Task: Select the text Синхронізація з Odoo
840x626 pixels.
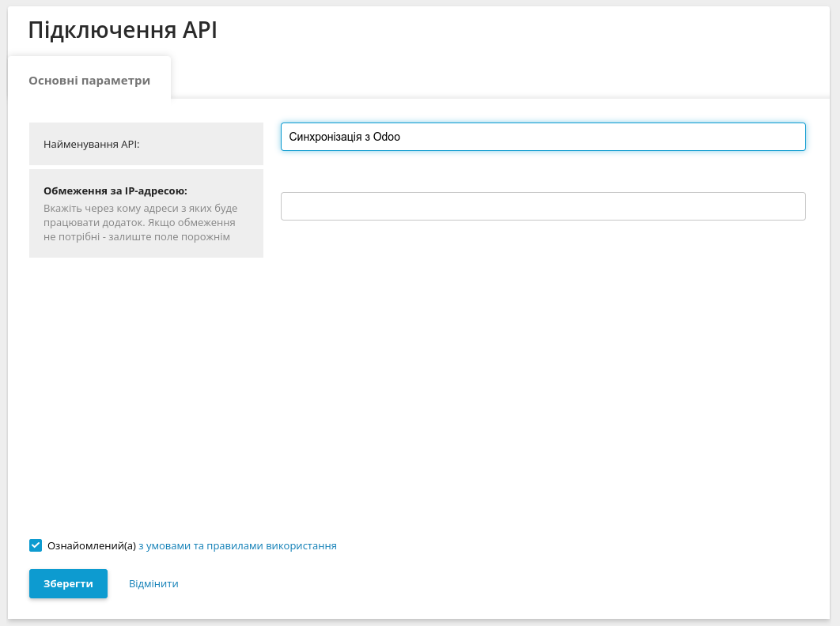Action: point(346,136)
